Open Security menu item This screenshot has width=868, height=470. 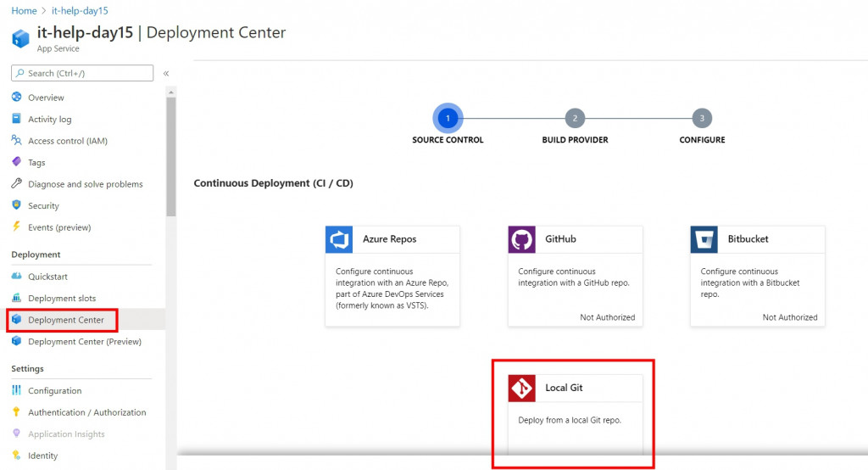tap(43, 205)
